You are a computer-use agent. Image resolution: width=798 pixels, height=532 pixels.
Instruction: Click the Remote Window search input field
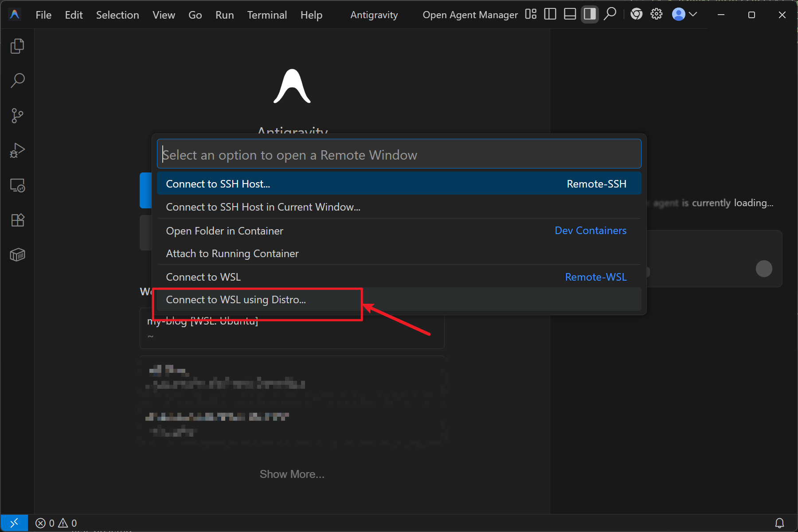(x=399, y=155)
